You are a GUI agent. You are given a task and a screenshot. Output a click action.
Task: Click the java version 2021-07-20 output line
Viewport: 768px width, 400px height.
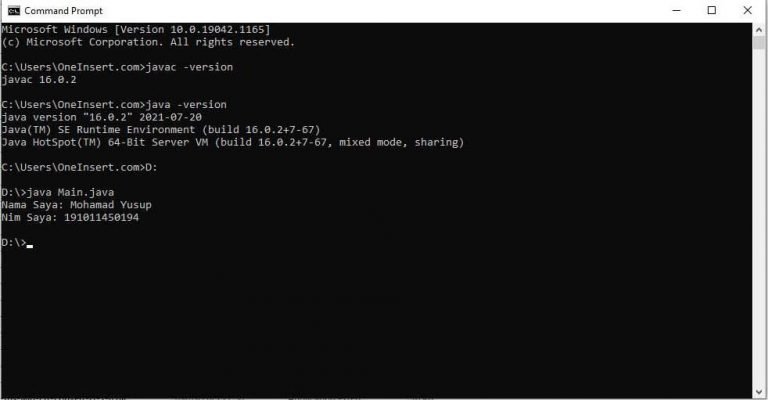tap(101, 118)
